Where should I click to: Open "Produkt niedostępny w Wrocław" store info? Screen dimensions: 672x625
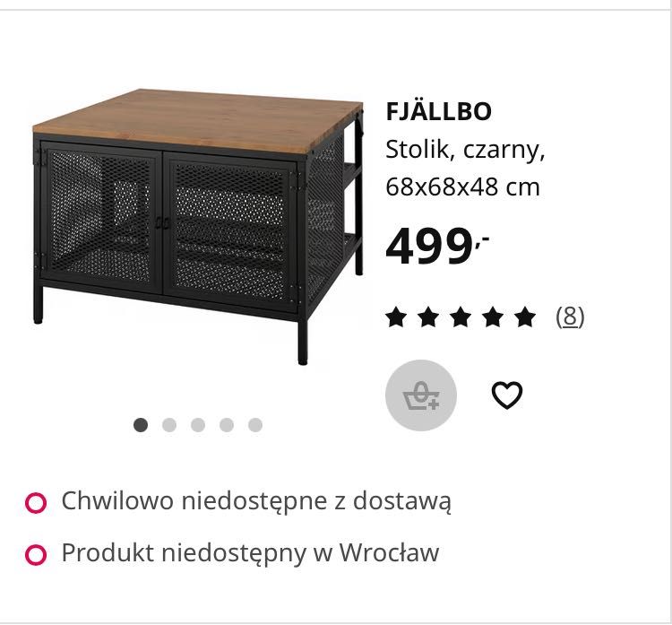click(x=250, y=553)
